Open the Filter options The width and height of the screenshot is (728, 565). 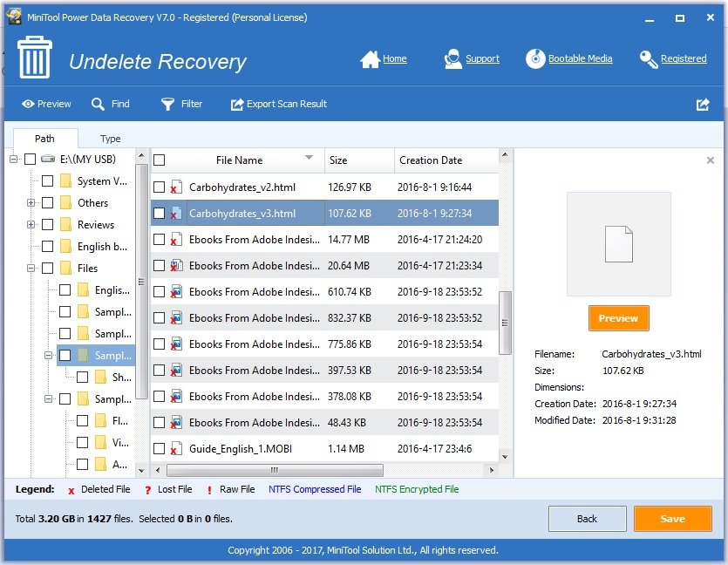pos(181,104)
